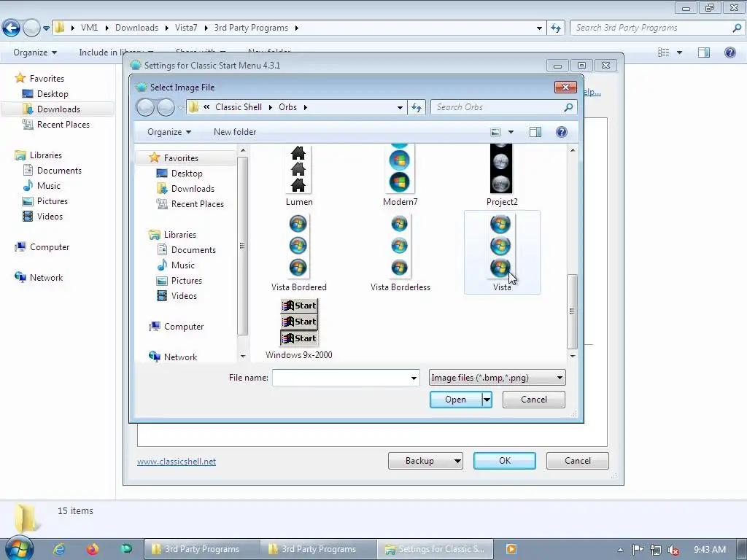Expand address path dropdown in file dialog
Image resolution: width=747 pixels, height=560 pixels.
[400, 107]
